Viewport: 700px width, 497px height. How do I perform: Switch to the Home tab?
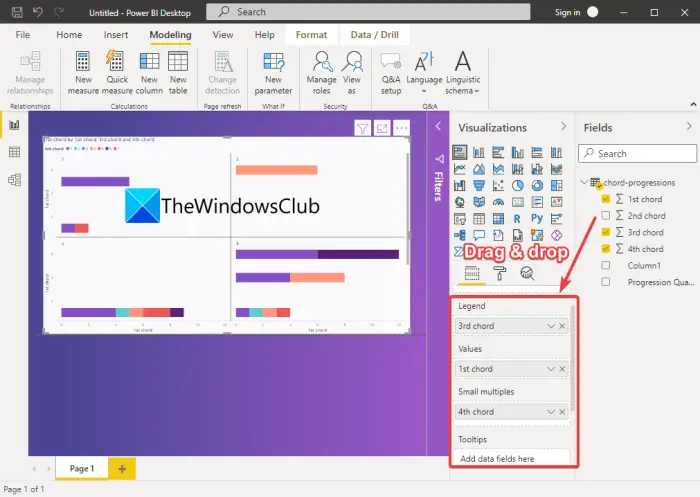(69, 35)
